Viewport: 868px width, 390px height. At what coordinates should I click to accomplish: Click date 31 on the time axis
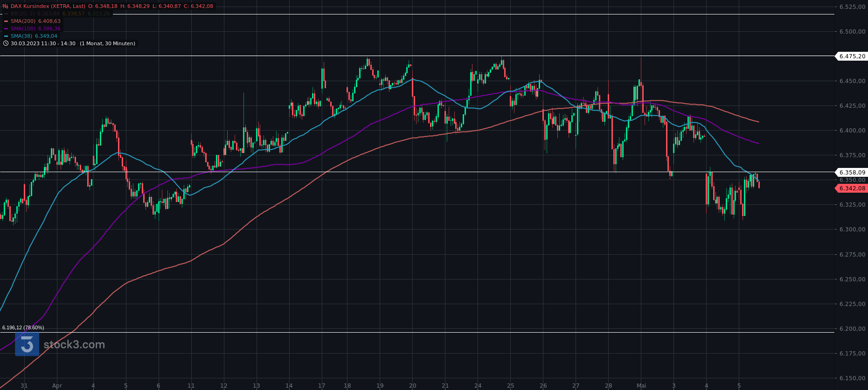24,386
